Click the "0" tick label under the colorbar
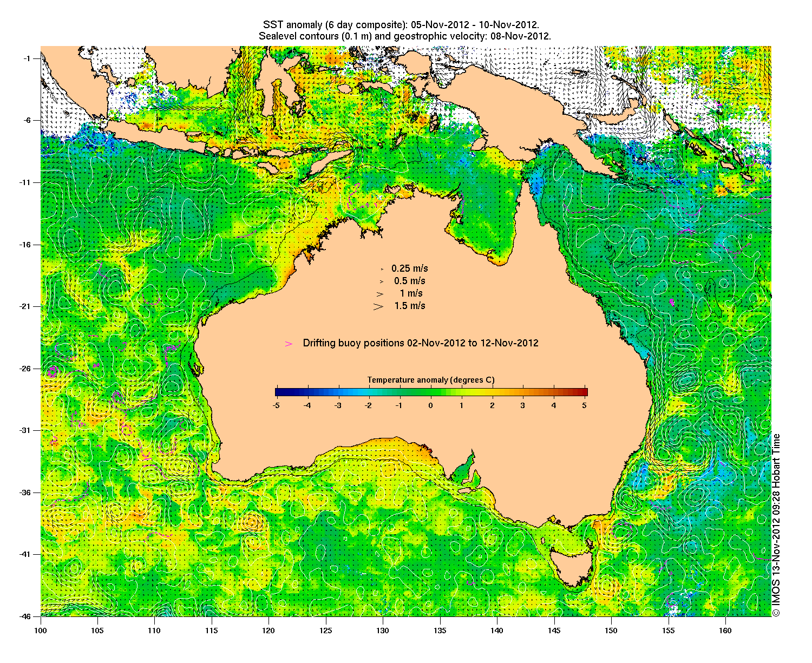The width and height of the screenshot is (812, 663). tap(431, 405)
